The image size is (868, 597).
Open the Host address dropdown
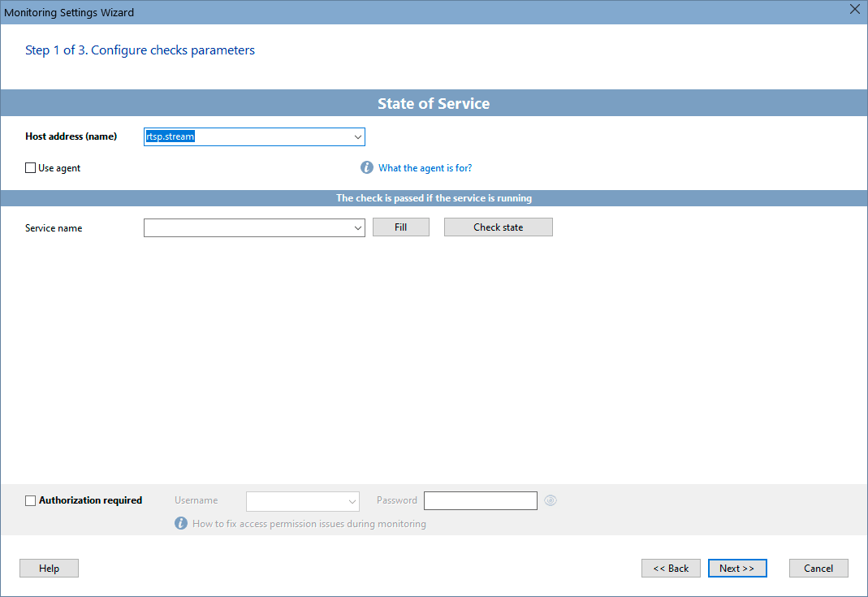point(357,136)
